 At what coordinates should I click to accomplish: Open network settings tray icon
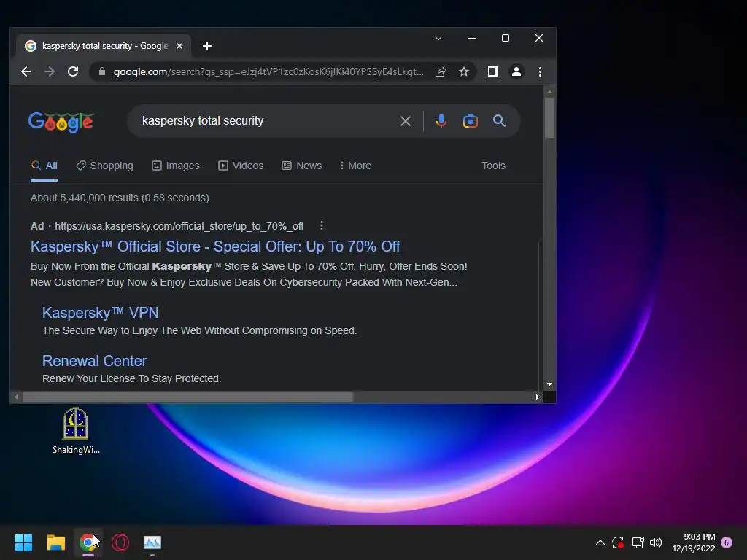pos(638,542)
